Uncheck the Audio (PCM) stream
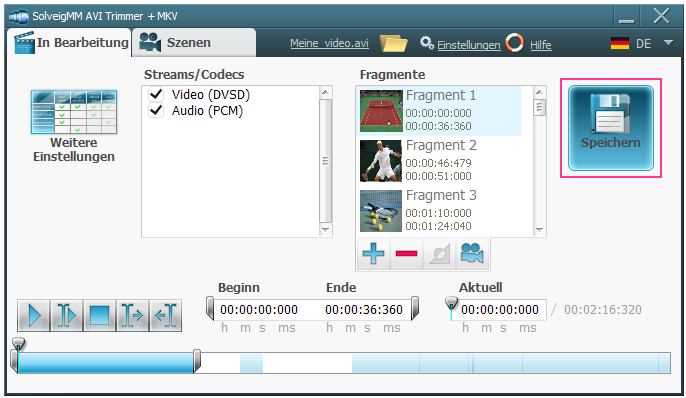The height and width of the screenshot is (398, 686). tap(156, 110)
